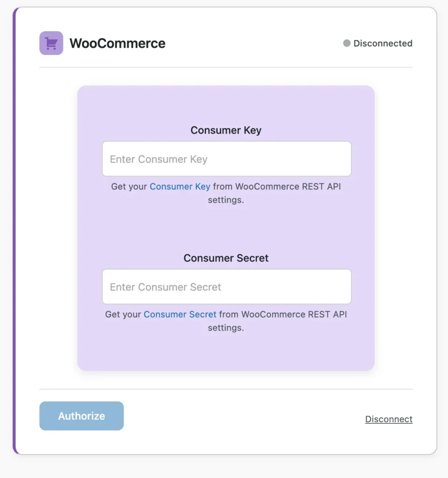Click the status indicator beside Disconnected label
The image size is (448, 478).
click(347, 43)
